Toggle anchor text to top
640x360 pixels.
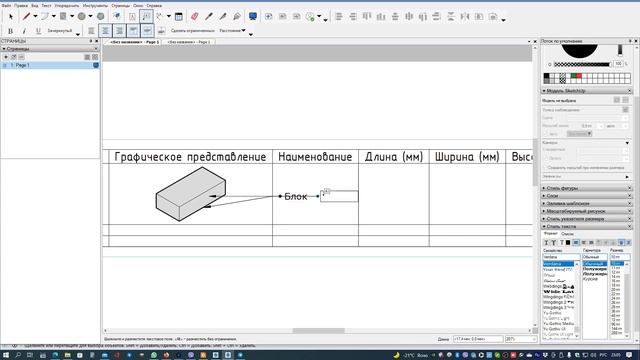(133, 31)
